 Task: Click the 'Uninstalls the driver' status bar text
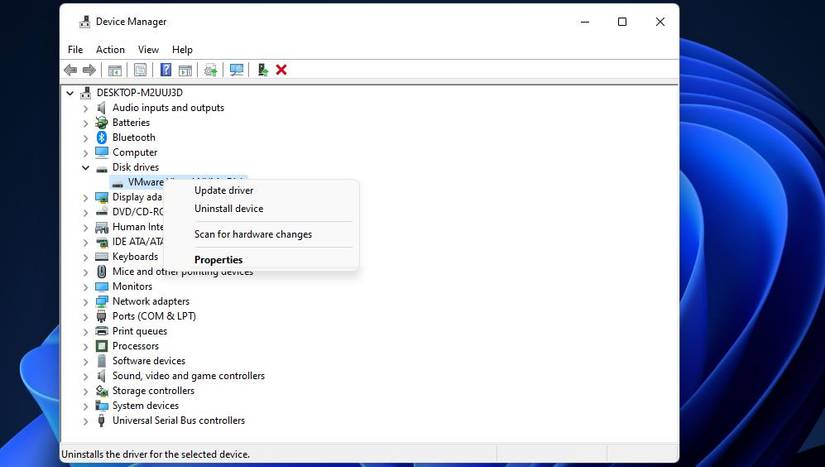coord(156,454)
